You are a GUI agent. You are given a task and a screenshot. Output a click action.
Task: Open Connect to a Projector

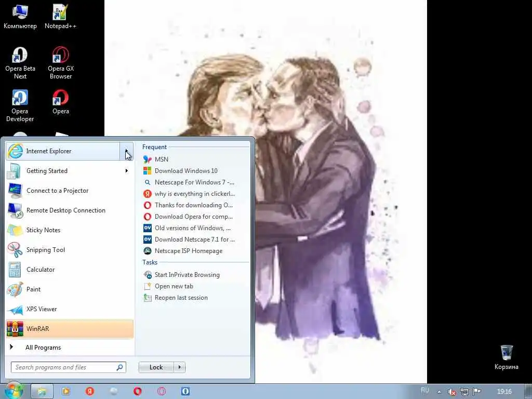(70, 190)
